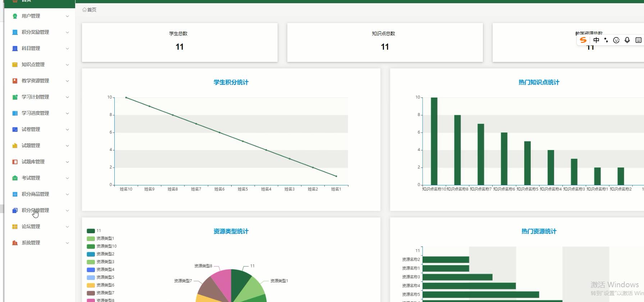Click the 姓名1 axis label
This screenshot has width=644, height=302.
(336, 189)
